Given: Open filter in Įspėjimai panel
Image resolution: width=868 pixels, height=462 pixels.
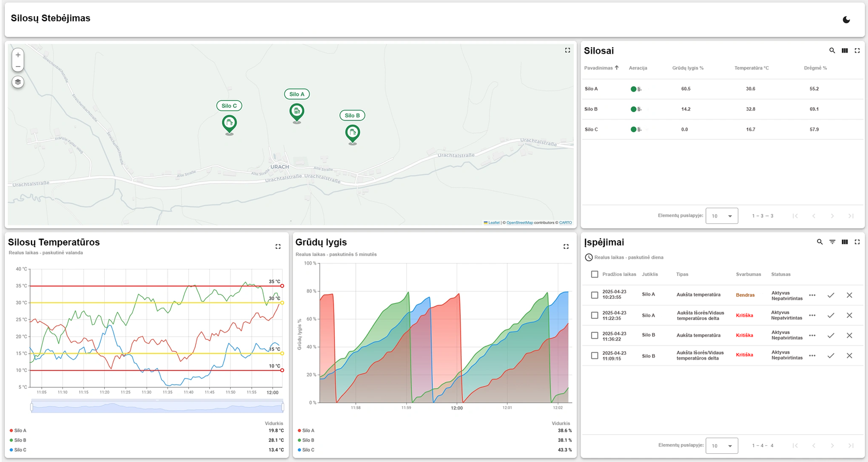Looking at the screenshot, I should click(x=832, y=242).
